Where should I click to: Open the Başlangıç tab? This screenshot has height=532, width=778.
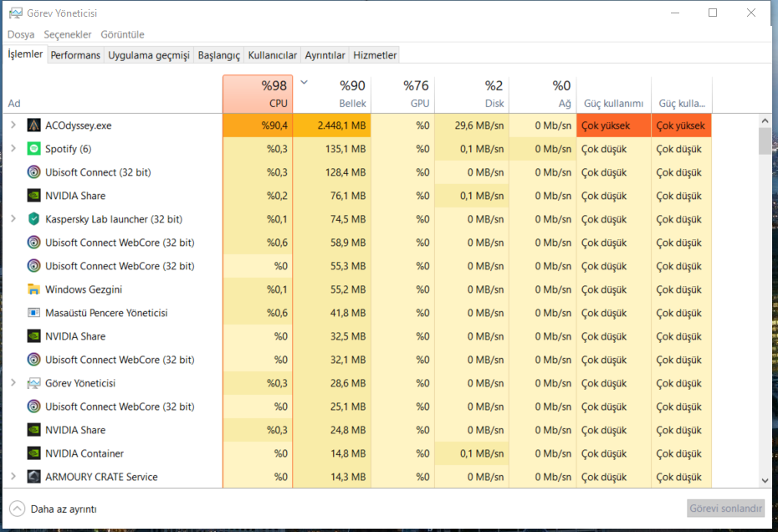tap(218, 55)
